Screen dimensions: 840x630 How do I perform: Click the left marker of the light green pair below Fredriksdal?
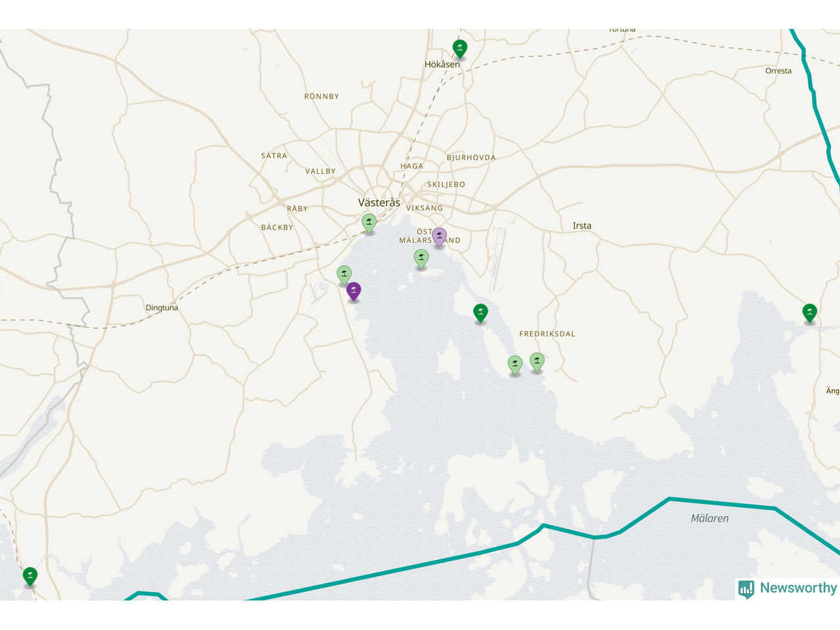coord(515,364)
